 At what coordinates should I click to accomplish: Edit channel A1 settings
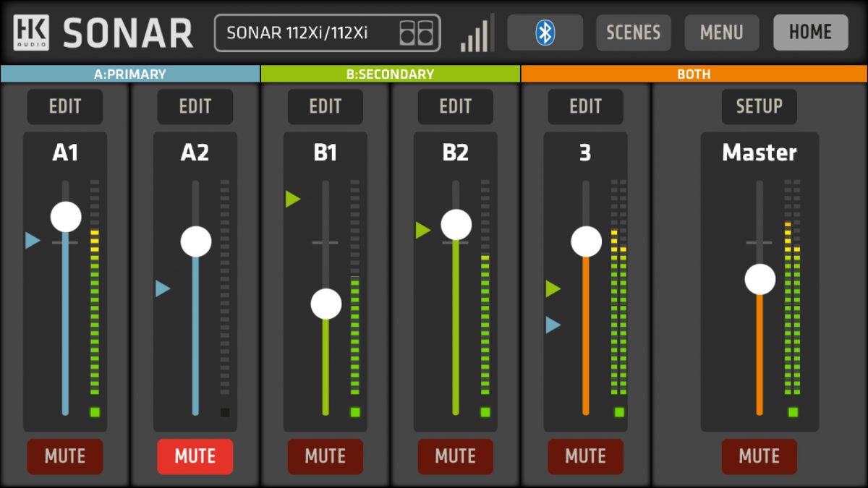tap(65, 106)
